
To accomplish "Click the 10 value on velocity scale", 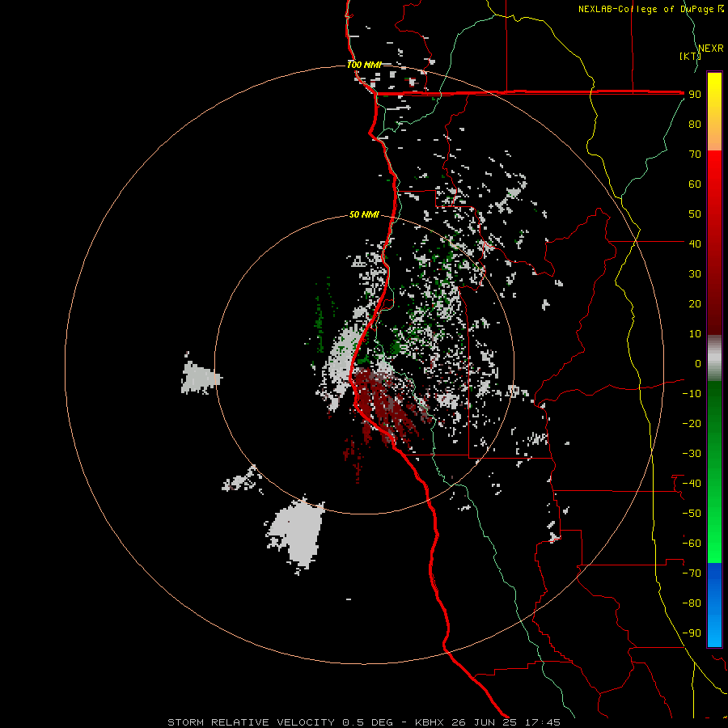I will click(x=695, y=334).
